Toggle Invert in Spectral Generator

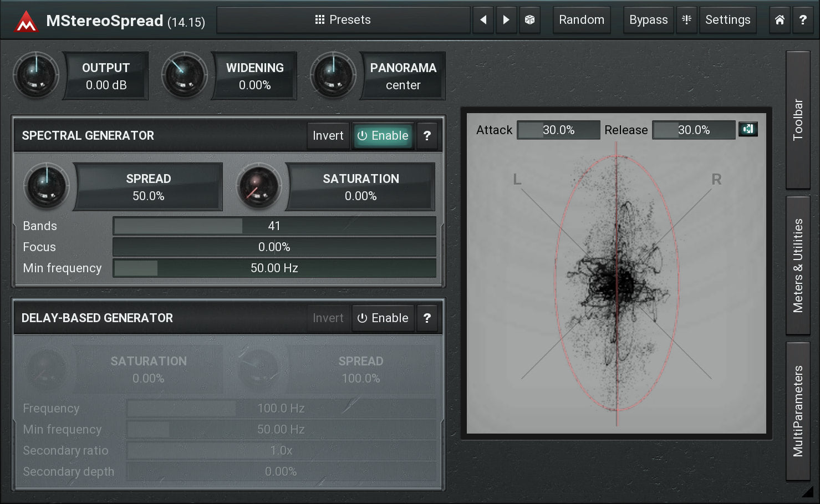[x=328, y=136]
